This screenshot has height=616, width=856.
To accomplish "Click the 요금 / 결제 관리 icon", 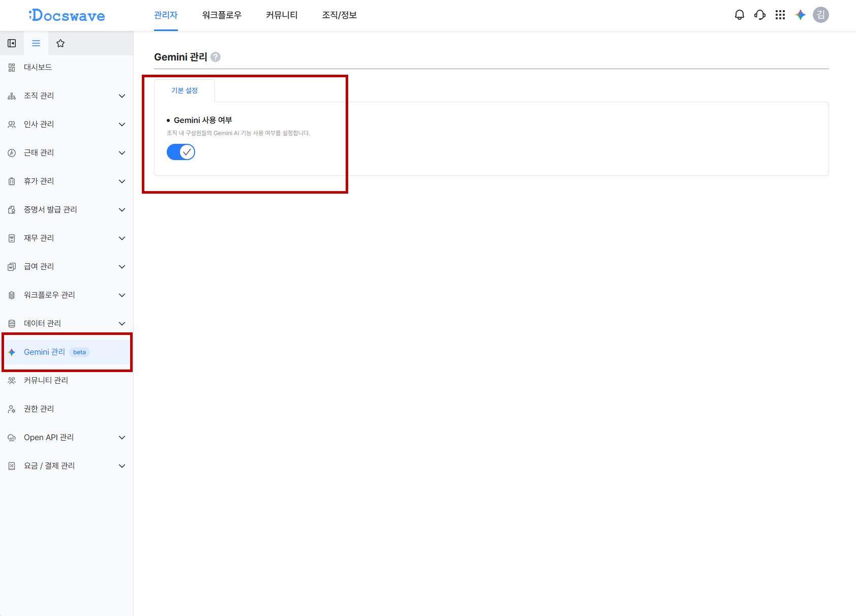I will (12, 466).
